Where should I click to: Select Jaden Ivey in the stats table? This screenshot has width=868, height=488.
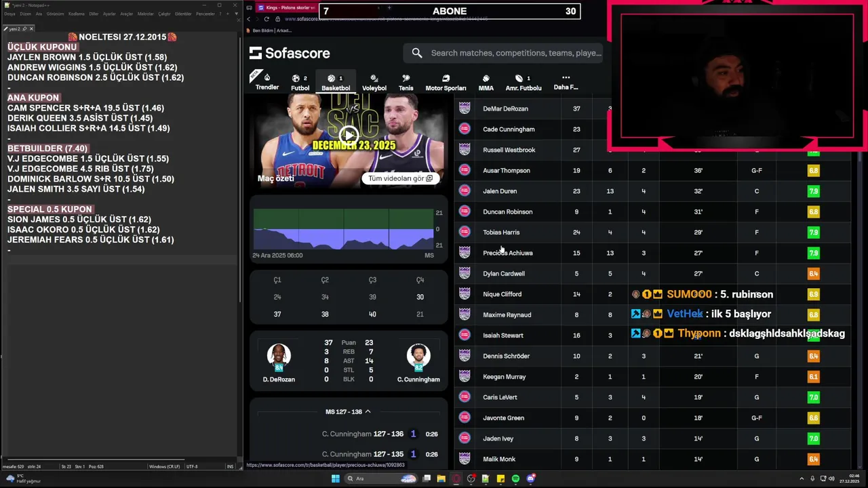point(498,439)
